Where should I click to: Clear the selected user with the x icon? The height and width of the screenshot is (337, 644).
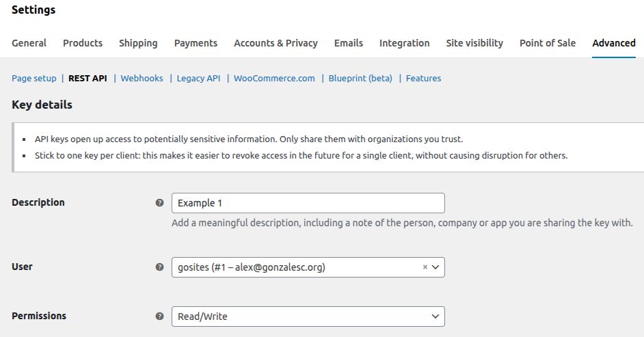click(x=425, y=267)
